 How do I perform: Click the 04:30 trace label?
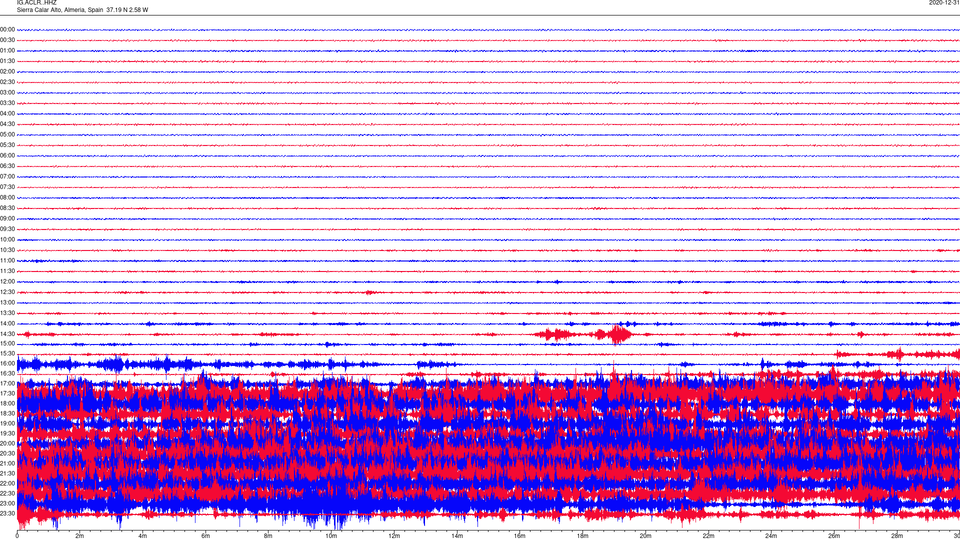point(7,124)
